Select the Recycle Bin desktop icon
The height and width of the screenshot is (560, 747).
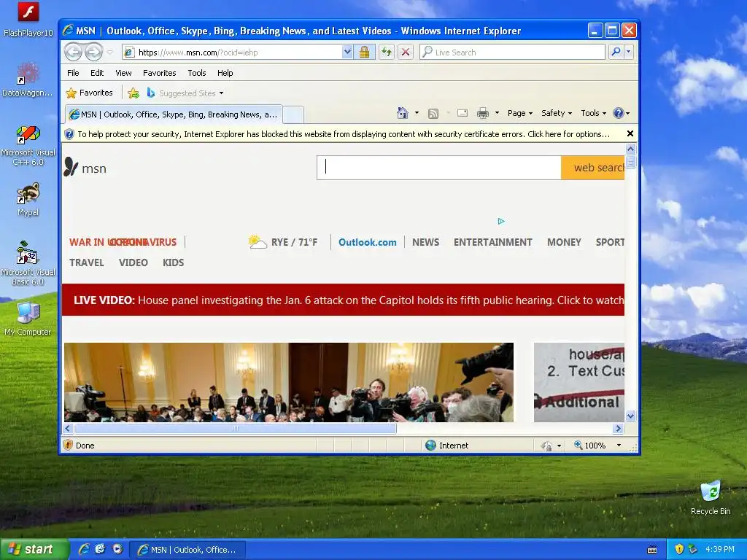[x=711, y=497]
